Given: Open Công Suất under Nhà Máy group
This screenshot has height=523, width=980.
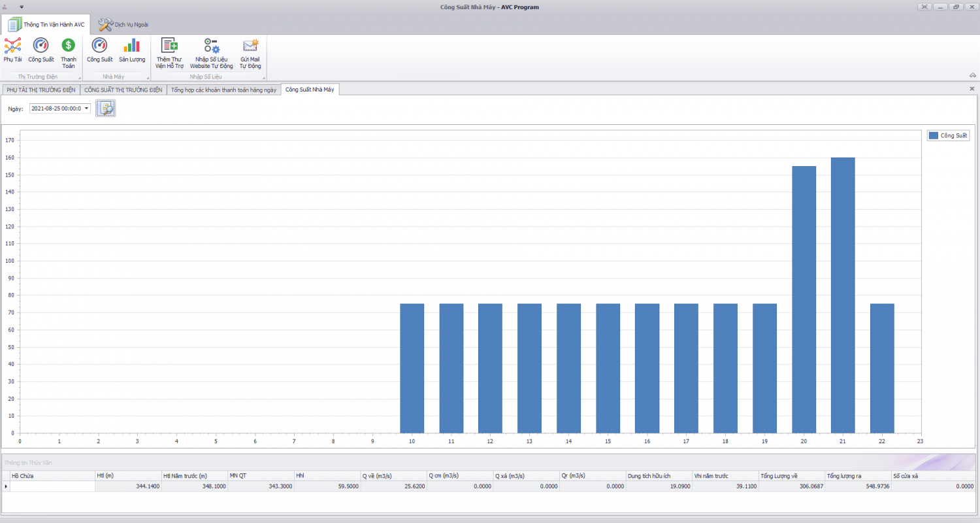Looking at the screenshot, I should 99,50.
